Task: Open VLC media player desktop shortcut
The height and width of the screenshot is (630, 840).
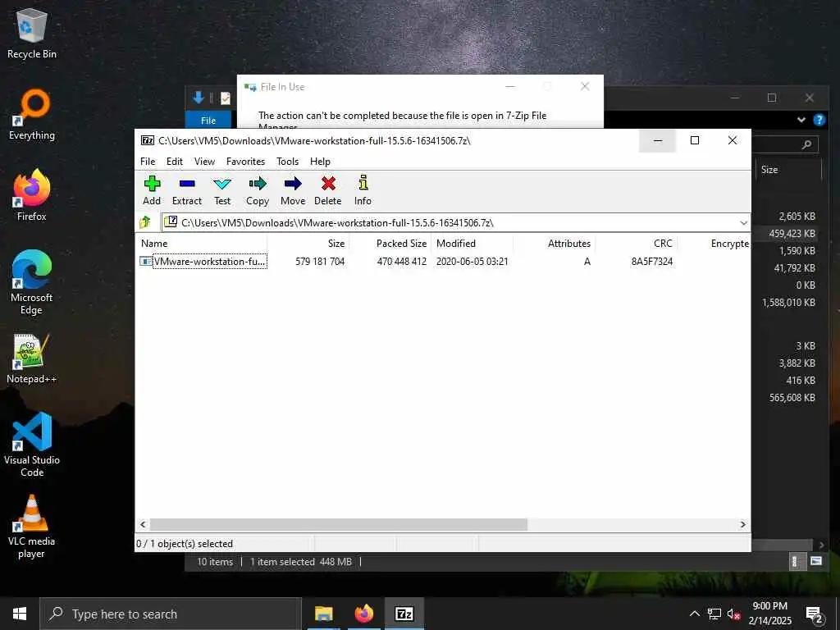Action: 32,526
